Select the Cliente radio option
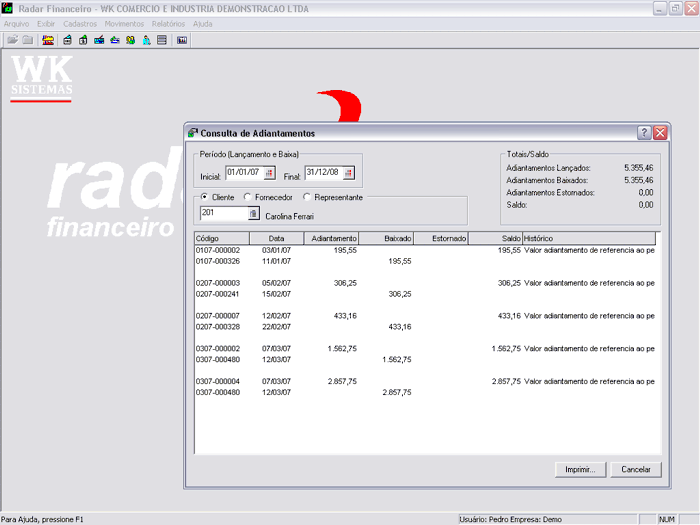The height and width of the screenshot is (525, 700). tap(205, 197)
